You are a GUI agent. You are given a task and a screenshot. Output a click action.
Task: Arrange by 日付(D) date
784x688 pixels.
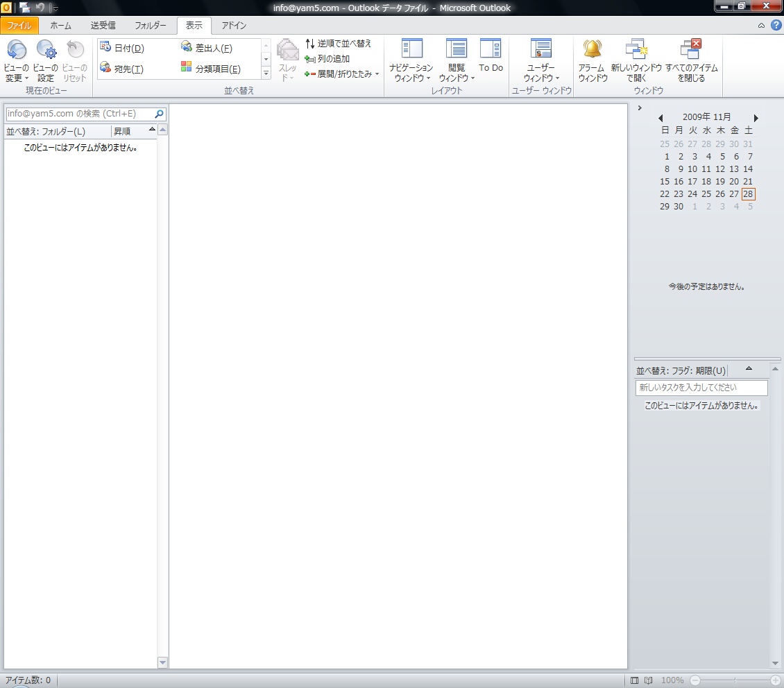point(122,48)
